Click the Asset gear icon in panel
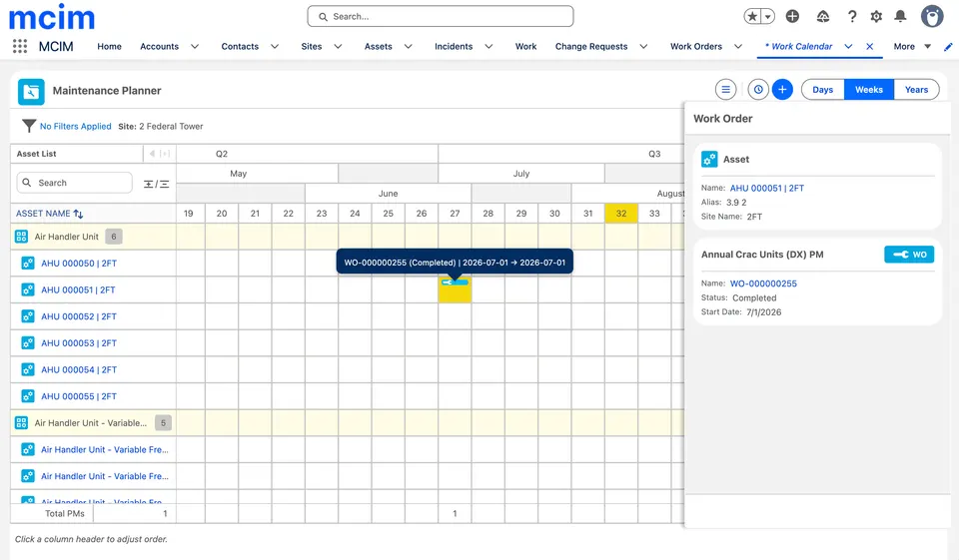The image size is (959, 560). pyautogui.click(x=709, y=160)
